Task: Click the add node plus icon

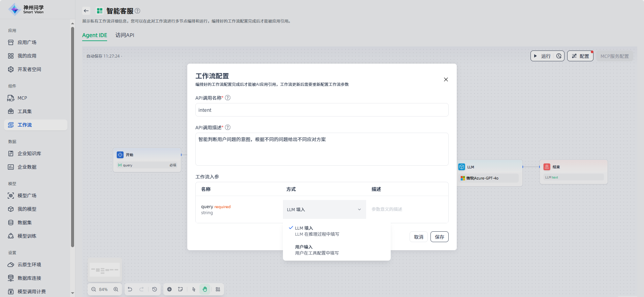Action: 169,289
